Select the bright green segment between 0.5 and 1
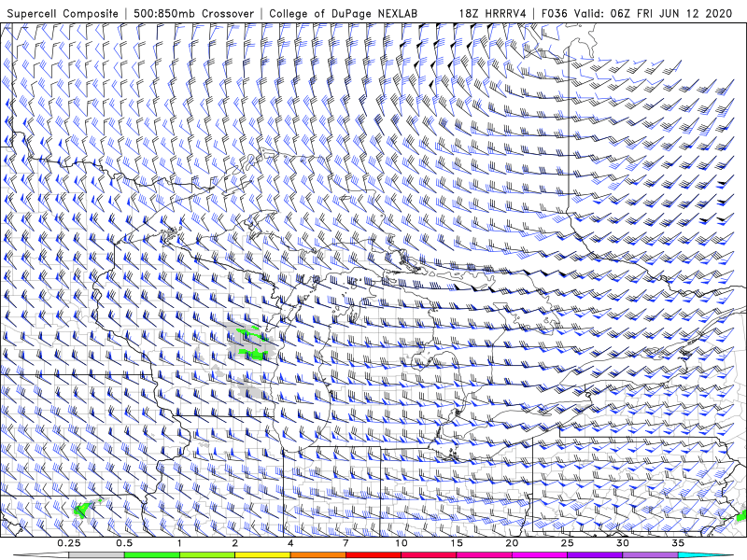 point(152,555)
